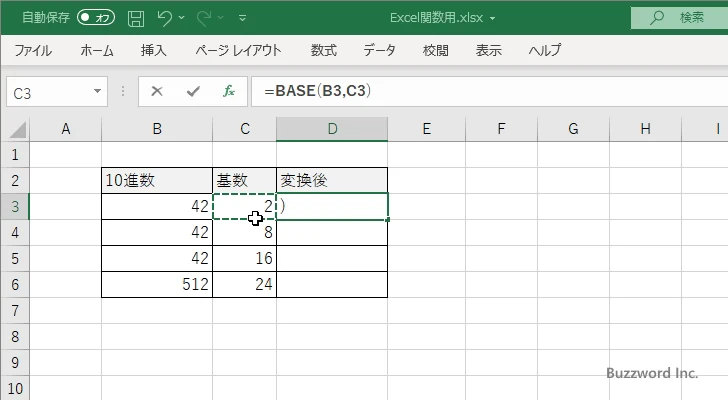The width and height of the screenshot is (728, 400).
Task: Open the 表示 tab
Action: pos(488,50)
